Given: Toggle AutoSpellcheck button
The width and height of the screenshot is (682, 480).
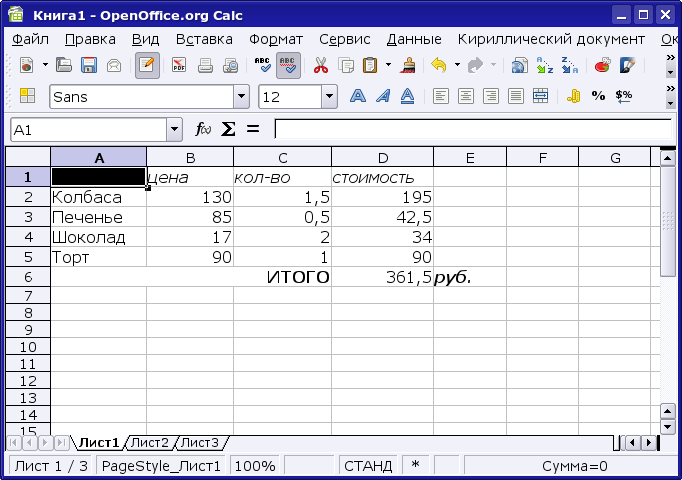Looking at the screenshot, I should [x=288, y=66].
